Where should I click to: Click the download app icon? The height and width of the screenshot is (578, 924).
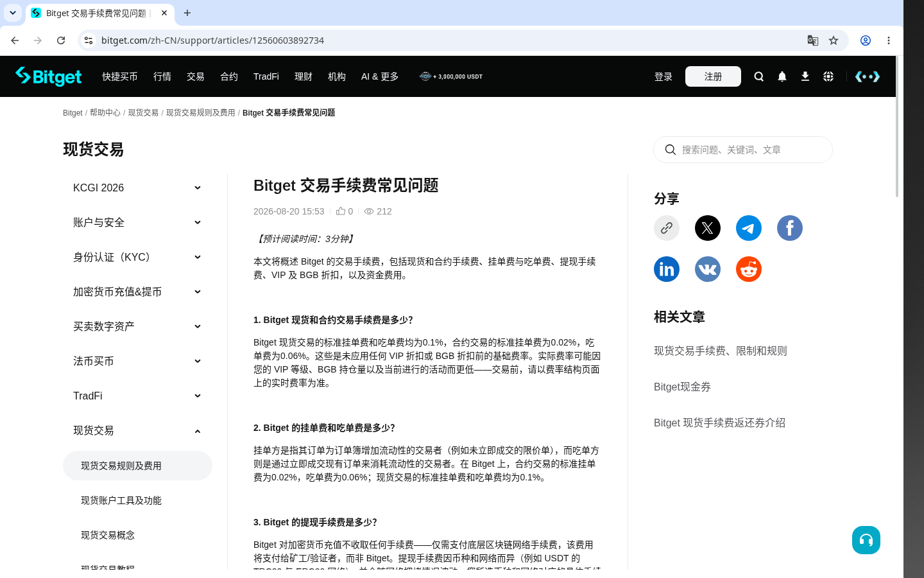[x=805, y=76]
